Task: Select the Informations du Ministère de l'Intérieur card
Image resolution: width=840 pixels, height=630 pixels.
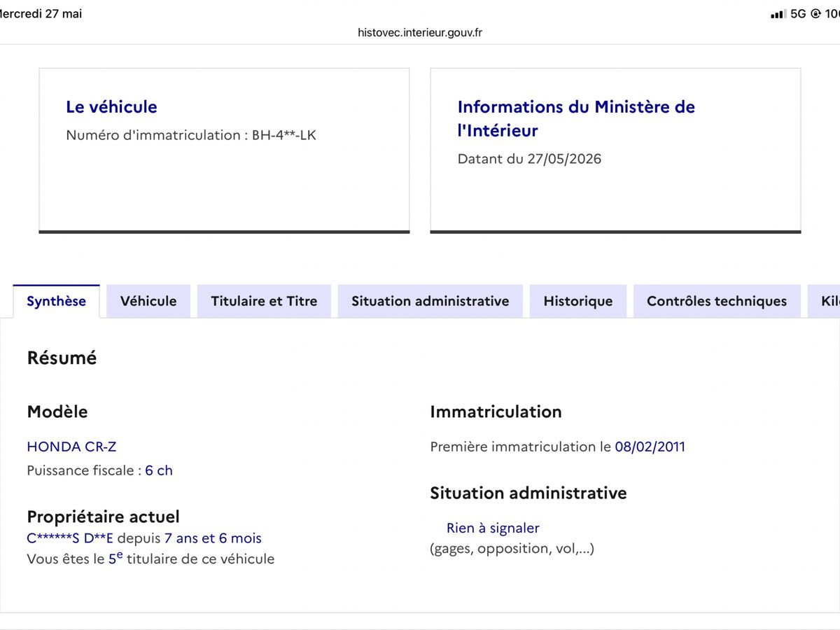Action: (x=615, y=150)
